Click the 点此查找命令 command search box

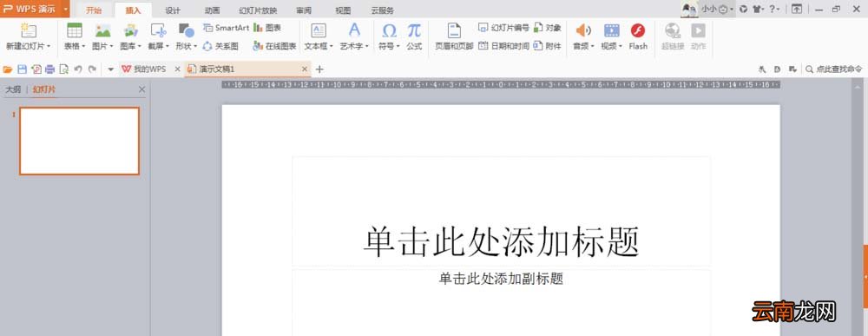pyautogui.click(x=834, y=69)
